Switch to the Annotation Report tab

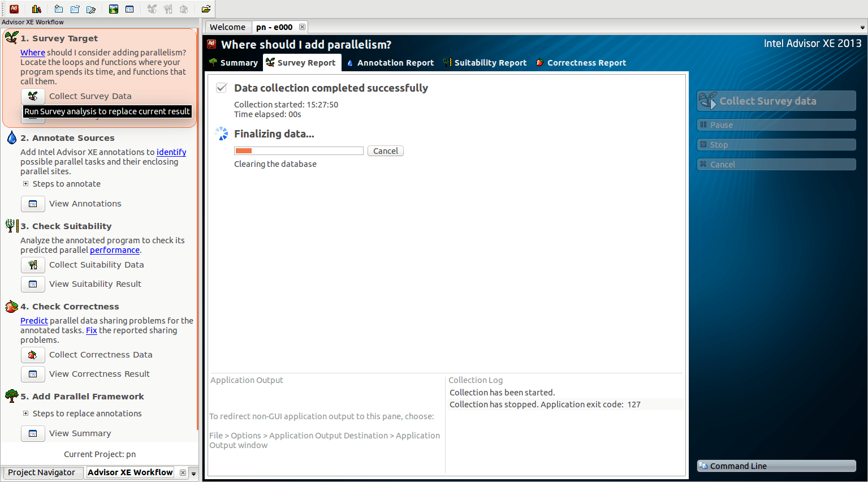coord(390,63)
